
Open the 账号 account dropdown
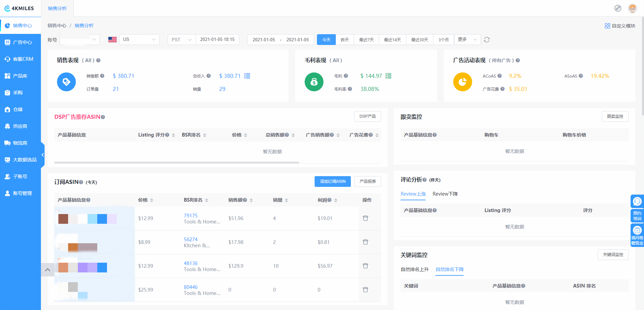coord(79,39)
